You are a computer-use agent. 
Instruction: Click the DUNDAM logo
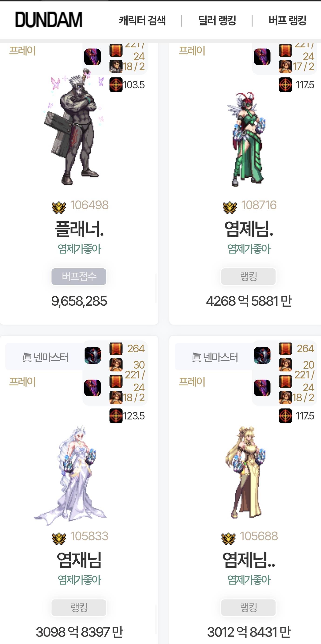49,20
